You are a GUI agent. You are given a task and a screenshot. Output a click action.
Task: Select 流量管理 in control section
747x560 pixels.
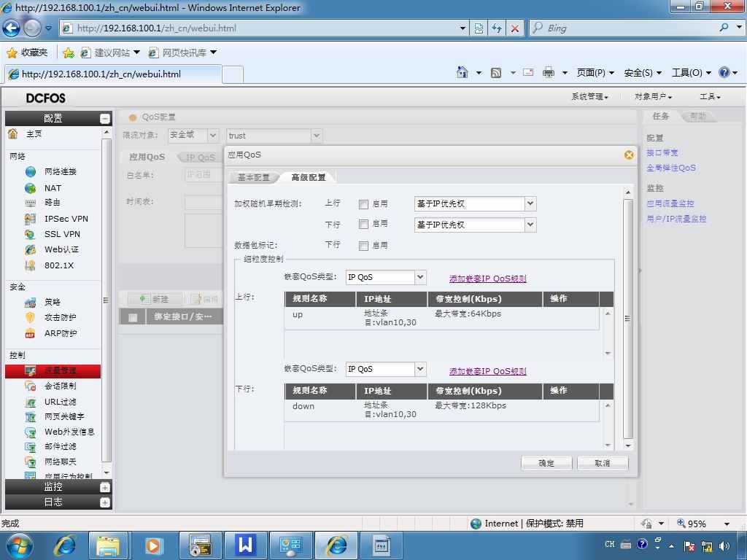(x=53, y=371)
